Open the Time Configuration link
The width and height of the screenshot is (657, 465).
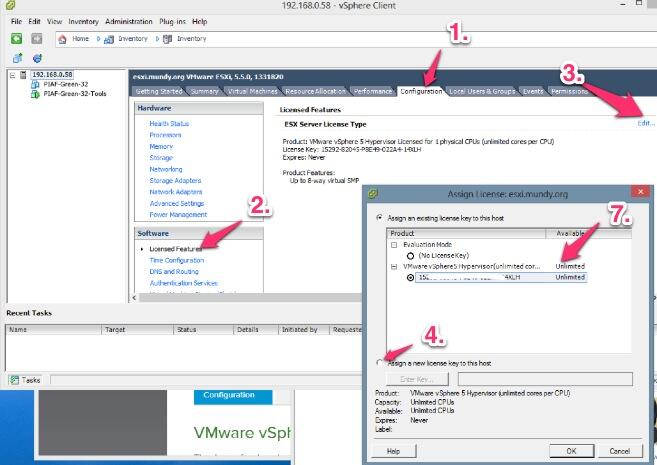176,260
